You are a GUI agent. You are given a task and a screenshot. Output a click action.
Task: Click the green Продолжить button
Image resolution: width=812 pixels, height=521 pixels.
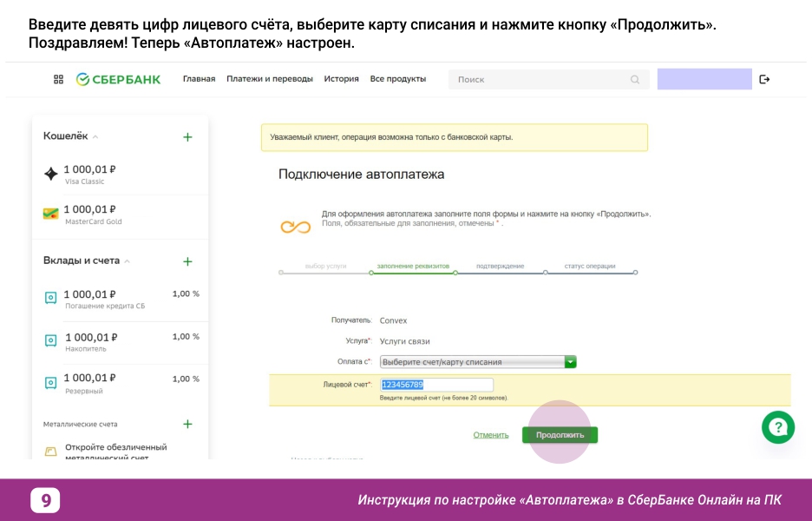560,435
